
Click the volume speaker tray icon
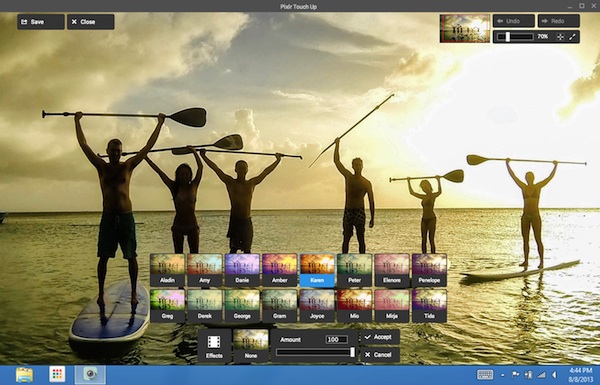555,375
